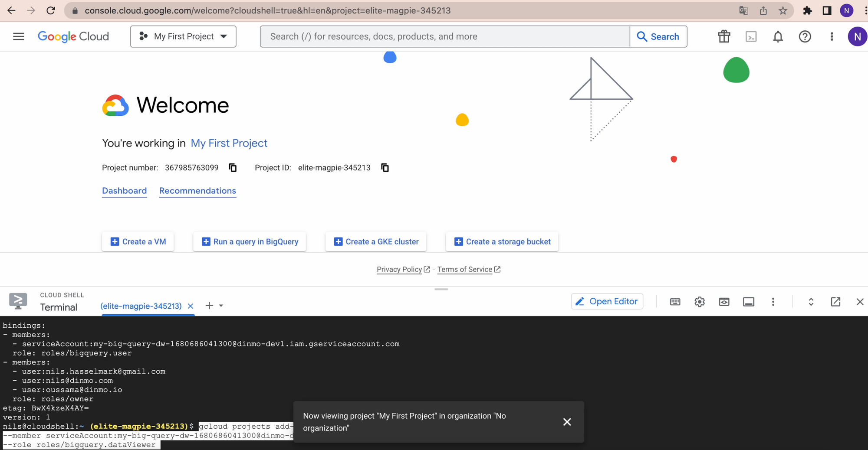
Task: Switch to the Recommendations tab
Action: tap(197, 191)
